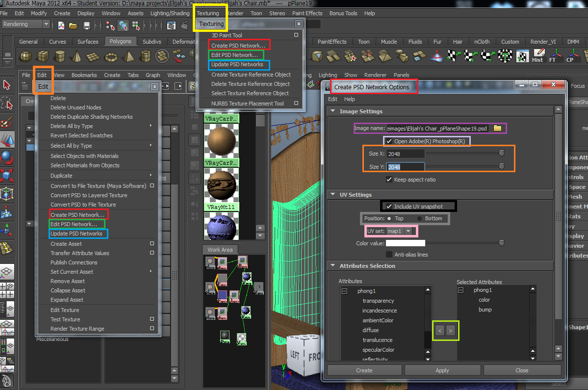
Task: Collapse the Image Settings section
Action: coord(333,111)
